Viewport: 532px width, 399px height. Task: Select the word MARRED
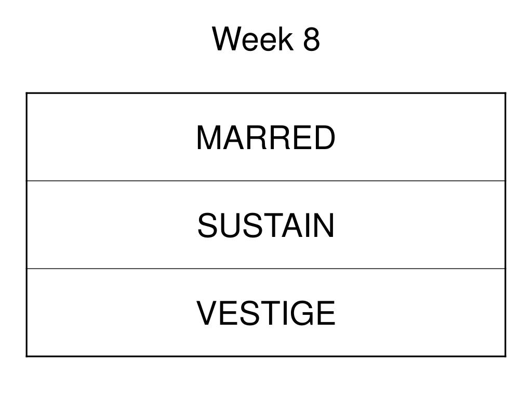tap(265, 137)
